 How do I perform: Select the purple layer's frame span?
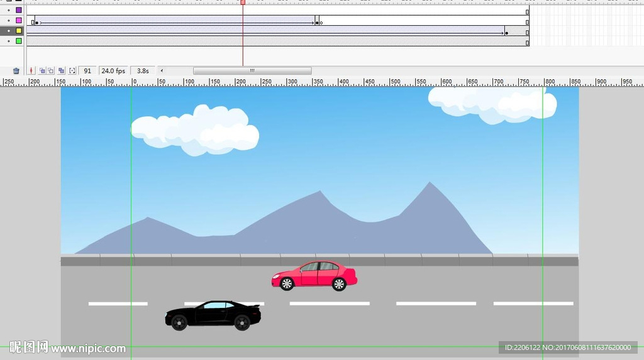[277, 10]
